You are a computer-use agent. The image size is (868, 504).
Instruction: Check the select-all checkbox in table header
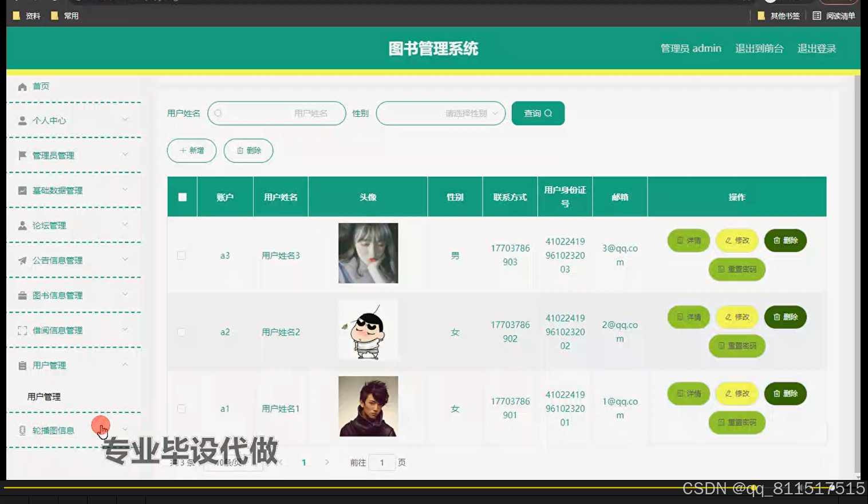(182, 196)
